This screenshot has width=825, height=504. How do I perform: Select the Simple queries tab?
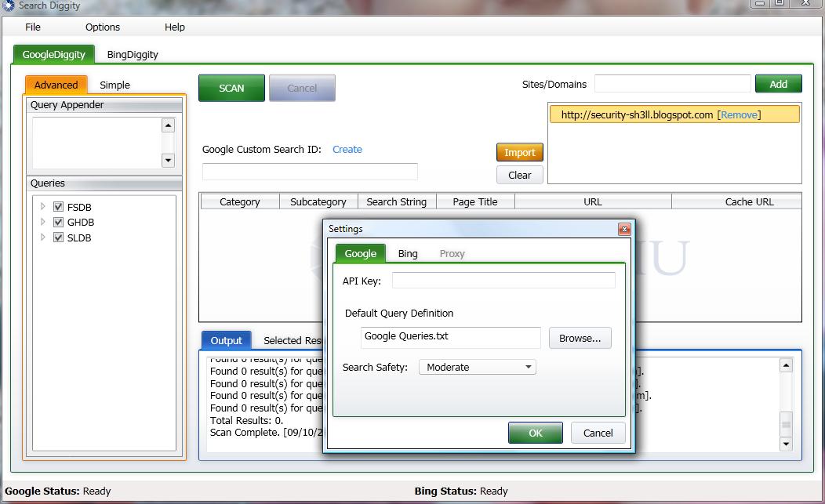(x=114, y=85)
